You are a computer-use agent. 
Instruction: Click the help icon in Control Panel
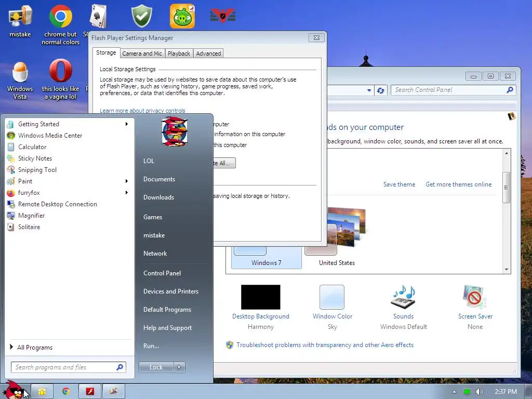tap(511, 117)
